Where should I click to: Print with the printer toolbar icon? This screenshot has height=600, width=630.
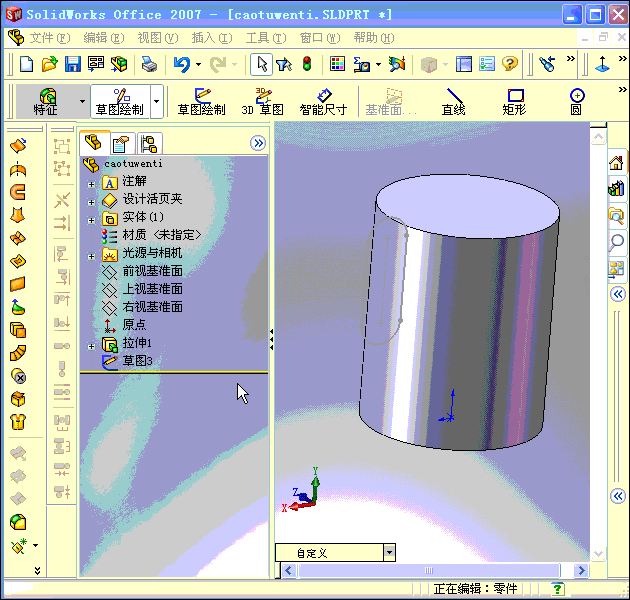click(x=149, y=64)
